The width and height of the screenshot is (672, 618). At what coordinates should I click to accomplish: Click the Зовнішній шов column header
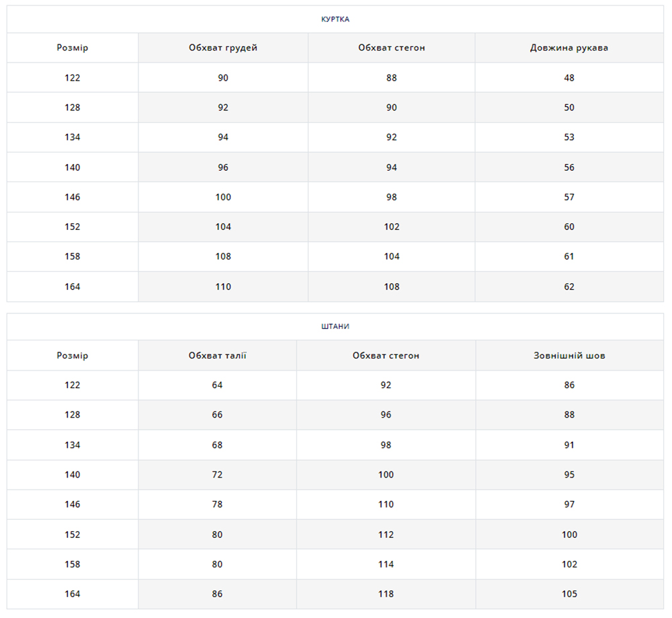pyautogui.click(x=569, y=355)
